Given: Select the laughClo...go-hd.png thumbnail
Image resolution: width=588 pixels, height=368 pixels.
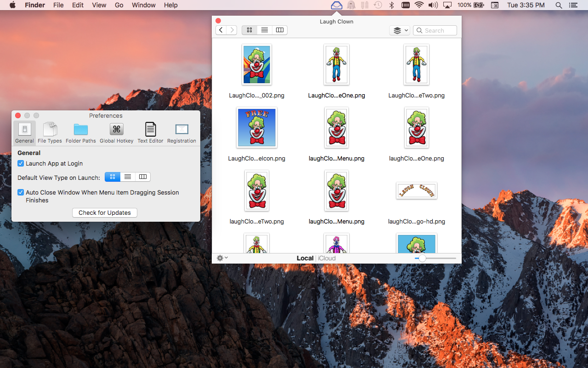Looking at the screenshot, I should 416,191.
